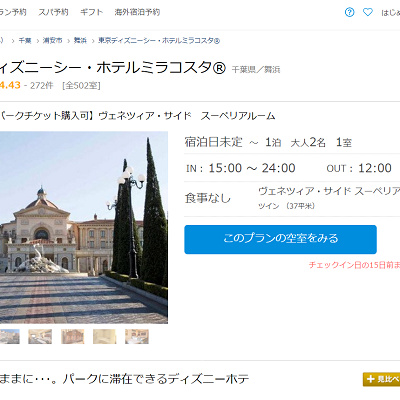
Task: Select the third thumbnail with wooden furniture
Action: point(73,337)
